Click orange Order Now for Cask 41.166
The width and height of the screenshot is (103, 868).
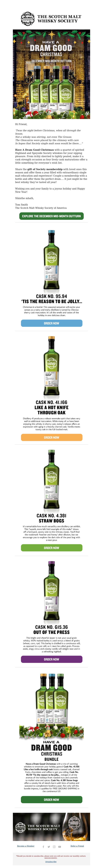(x=51, y=437)
